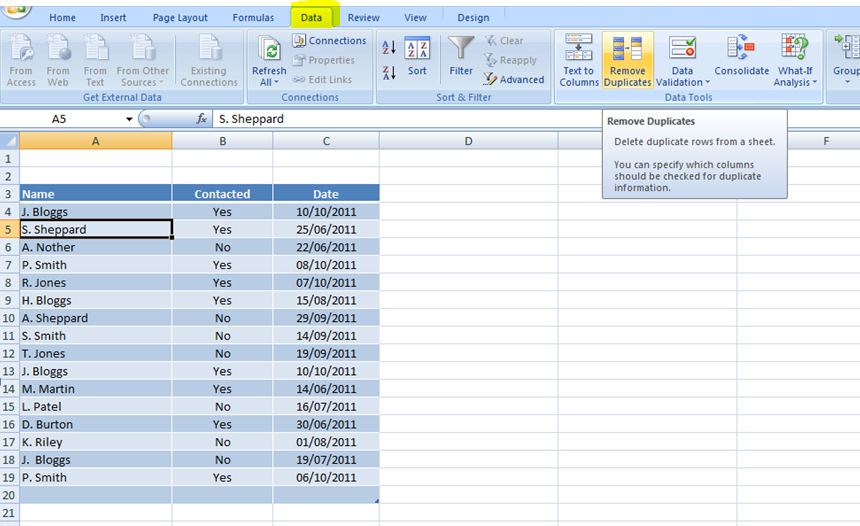Click the date cell 19/07/2011
Image resolution: width=860 pixels, height=526 pixels.
click(x=326, y=460)
